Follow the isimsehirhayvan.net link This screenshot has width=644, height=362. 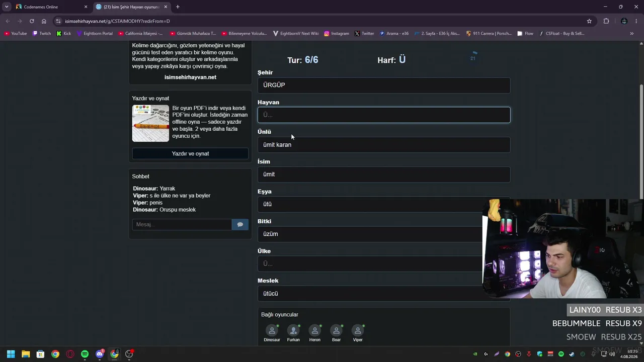pyautogui.click(x=190, y=77)
